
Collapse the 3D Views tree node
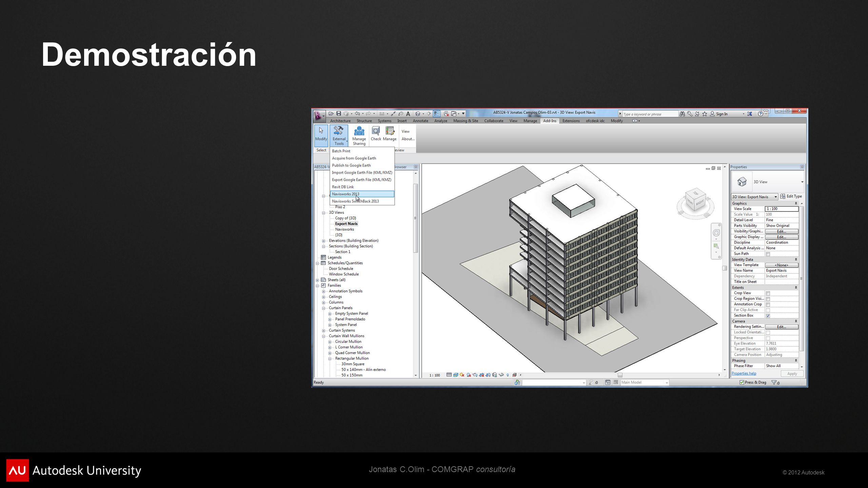323,213
